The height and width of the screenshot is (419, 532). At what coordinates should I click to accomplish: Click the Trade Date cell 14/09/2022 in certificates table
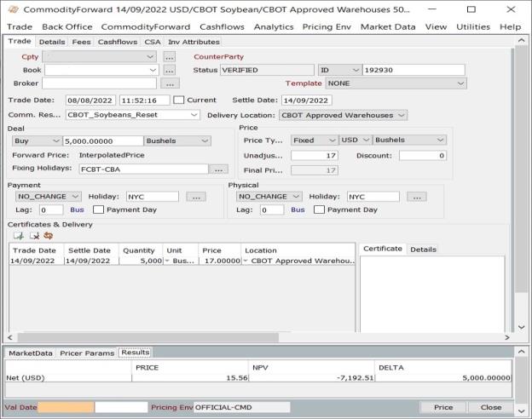tap(37, 261)
